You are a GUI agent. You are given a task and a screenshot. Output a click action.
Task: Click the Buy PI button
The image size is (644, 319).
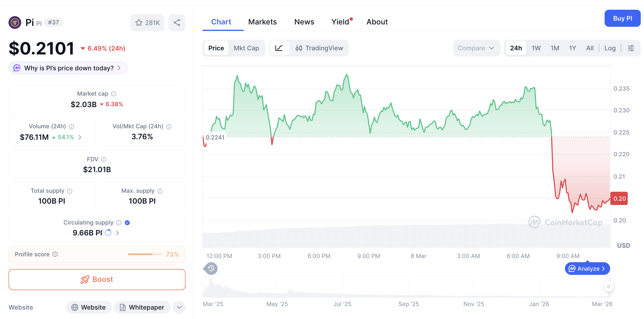coord(623,18)
